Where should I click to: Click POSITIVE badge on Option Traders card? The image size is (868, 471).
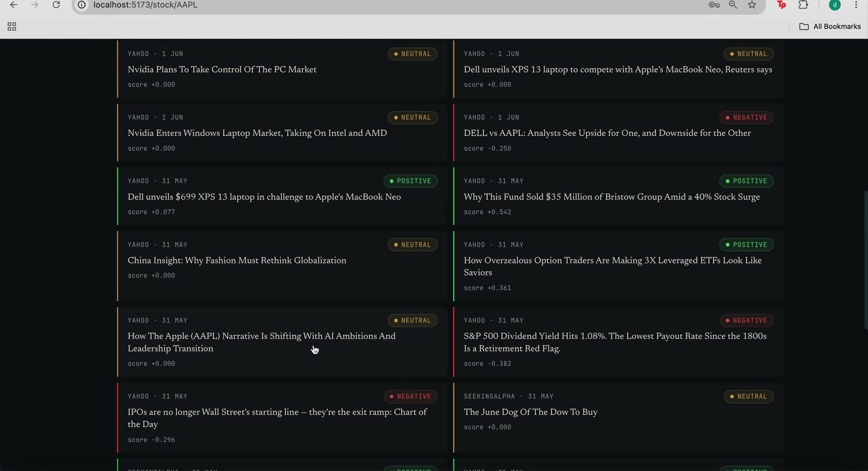click(746, 245)
